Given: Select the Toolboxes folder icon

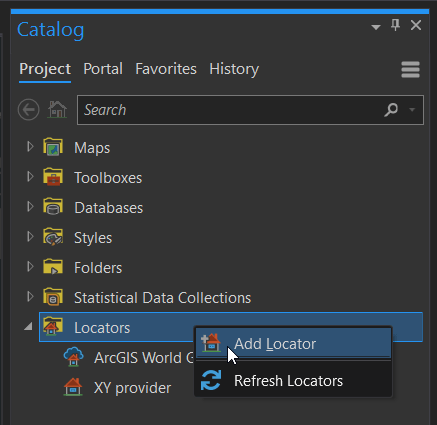Looking at the screenshot, I should (x=53, y=177).
